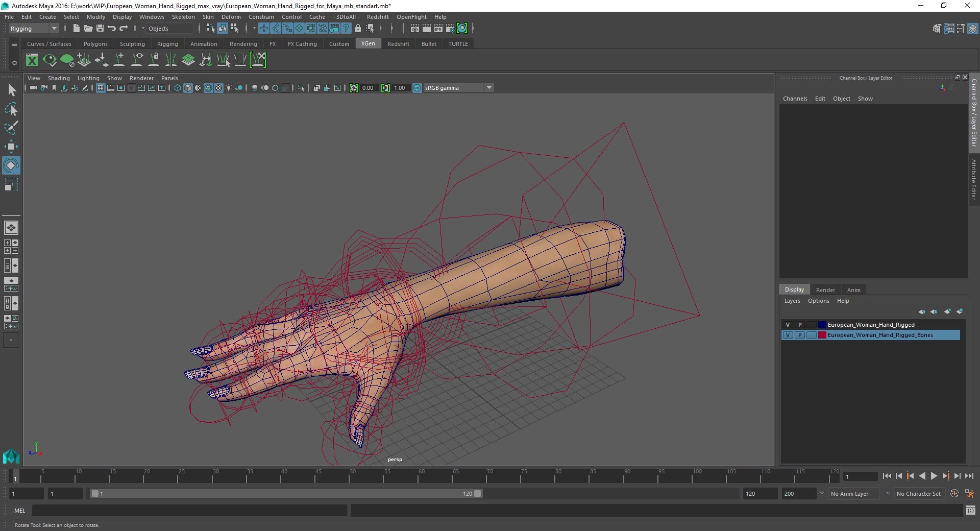Viewport: 980px width, 531px height.
Task: Activate the Move tool
Action: click(11, 147)
